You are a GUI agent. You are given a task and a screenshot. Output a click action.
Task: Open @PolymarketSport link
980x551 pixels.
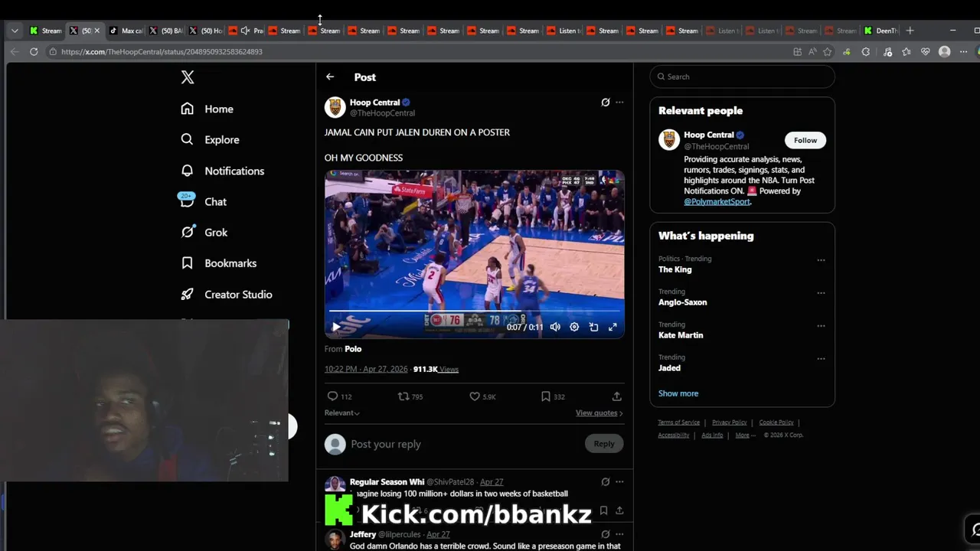717,201
